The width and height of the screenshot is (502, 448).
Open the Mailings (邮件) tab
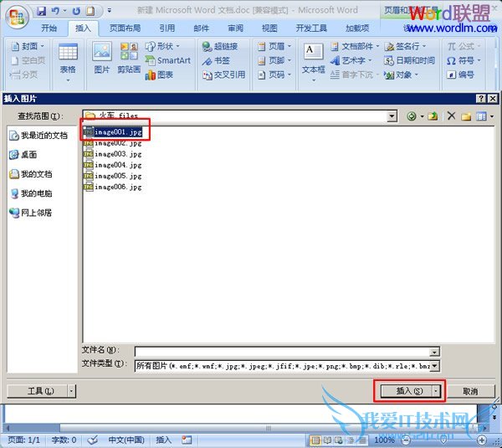coord(201,28)
